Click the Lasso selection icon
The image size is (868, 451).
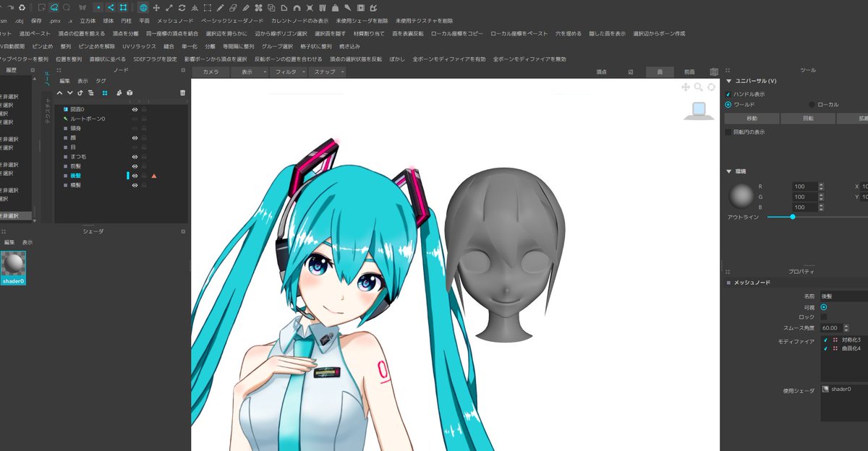click(54, 7)
